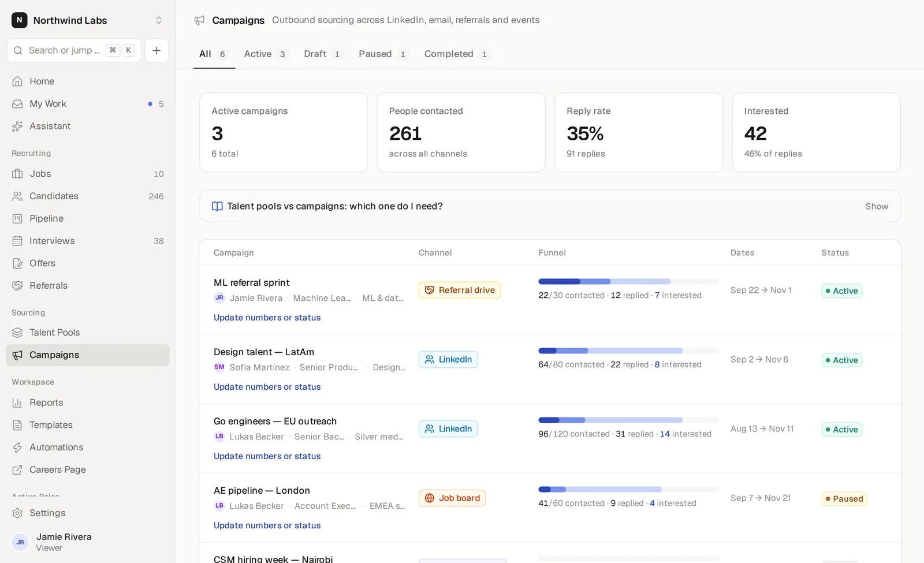Open Offers via its document icon
Image resolution: width=924 pixels, height=563 pixels.
pyautogui.click(x=17, y=263)
